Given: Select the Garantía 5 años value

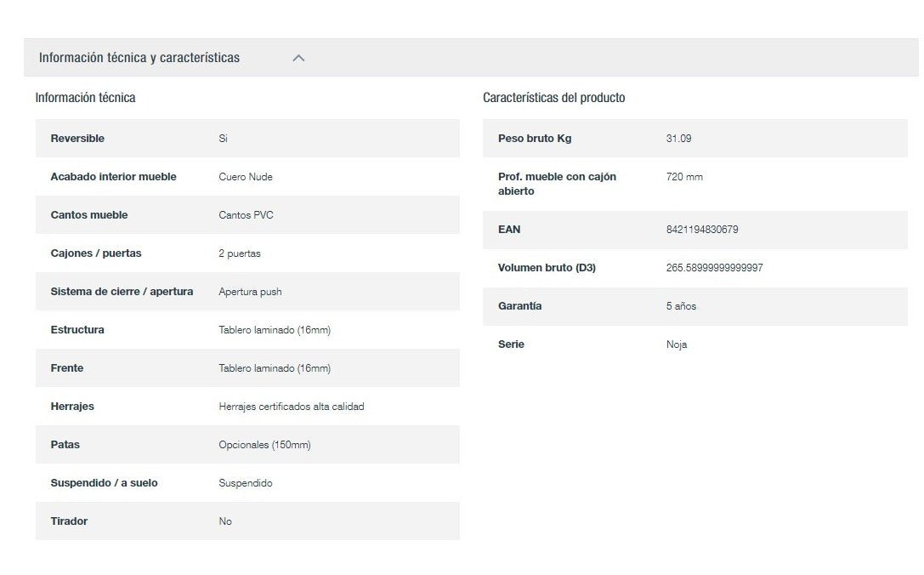Looking at the screenshot, I should (681, 306).
